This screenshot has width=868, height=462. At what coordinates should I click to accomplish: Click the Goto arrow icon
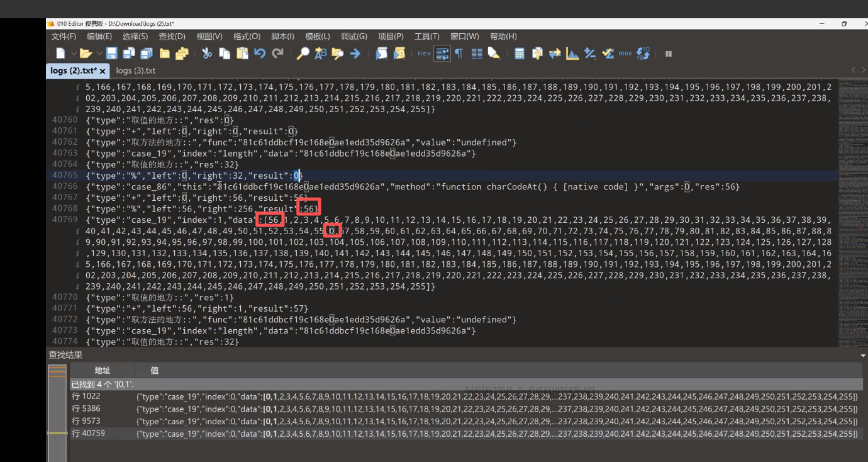[355, 54]
